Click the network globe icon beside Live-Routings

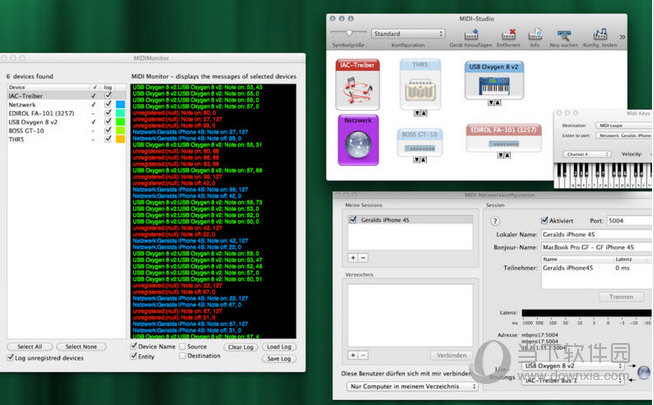644,372
